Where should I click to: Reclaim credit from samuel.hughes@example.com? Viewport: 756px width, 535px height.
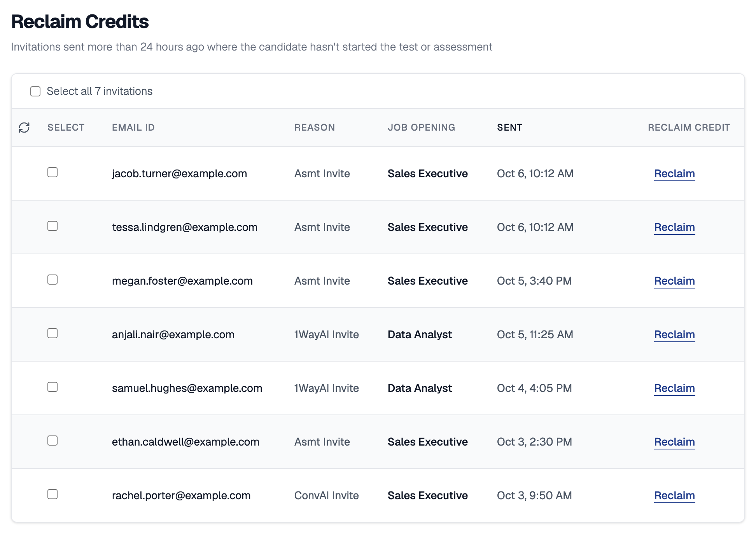[x=674, y=388]
